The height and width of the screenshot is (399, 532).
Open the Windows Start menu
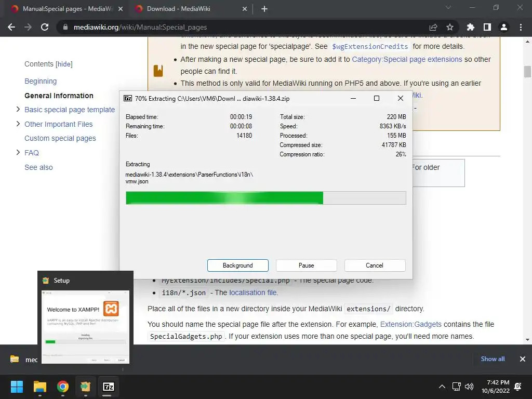tap(17, 387)
